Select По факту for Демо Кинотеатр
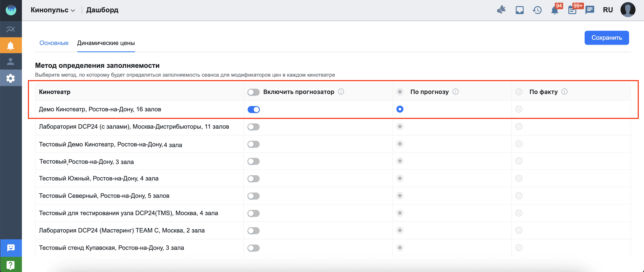 pyautogui.click(x=519, y=109)
